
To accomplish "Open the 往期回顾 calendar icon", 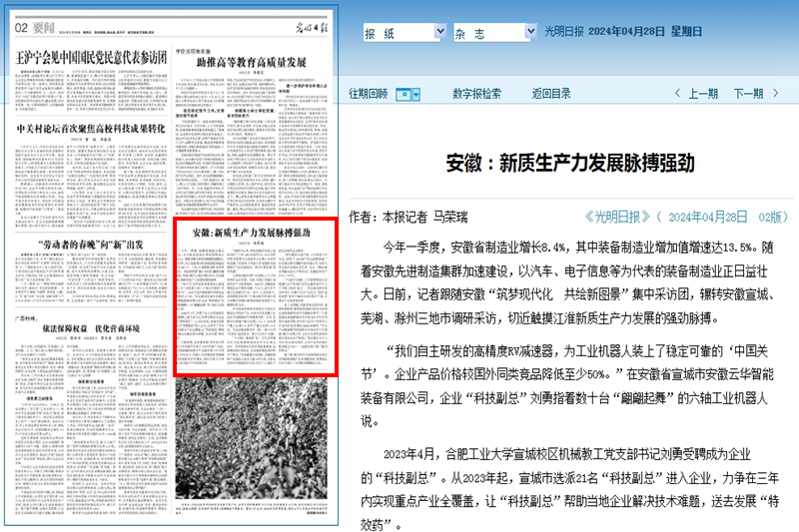I will click(403, 94).
